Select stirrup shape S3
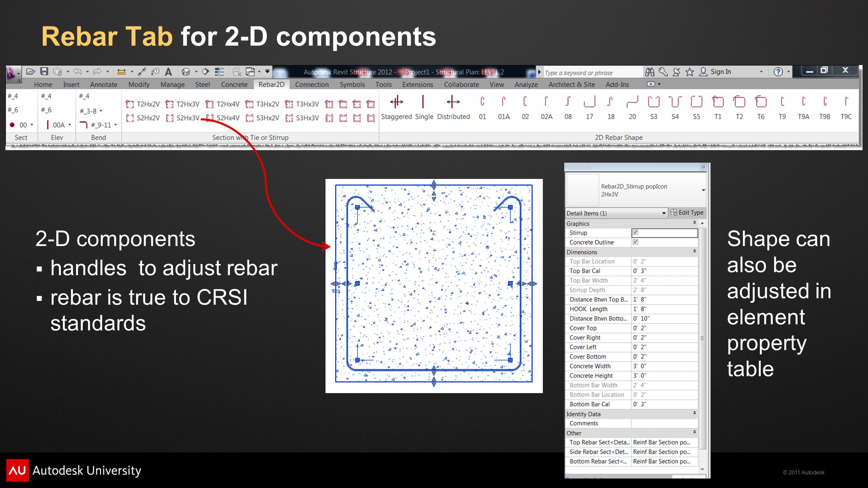The image size is (868, 488). pos(653,108)
